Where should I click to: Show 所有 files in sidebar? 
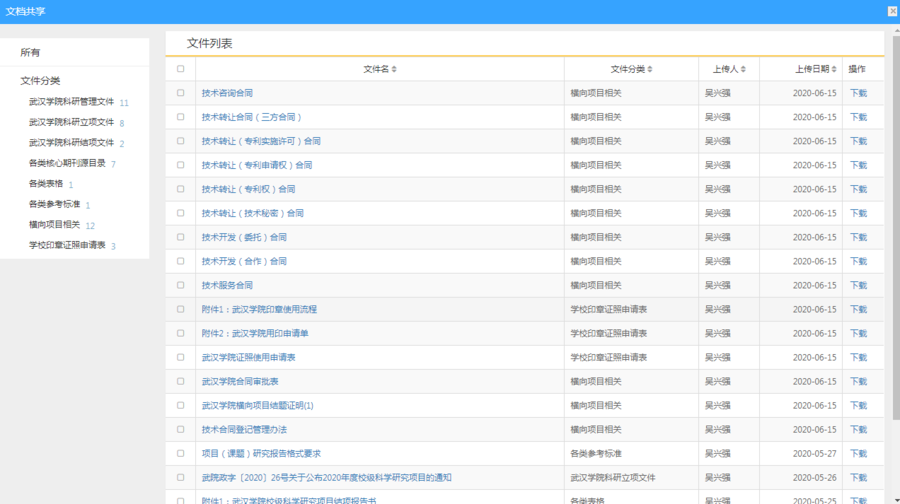coord(30,52)
